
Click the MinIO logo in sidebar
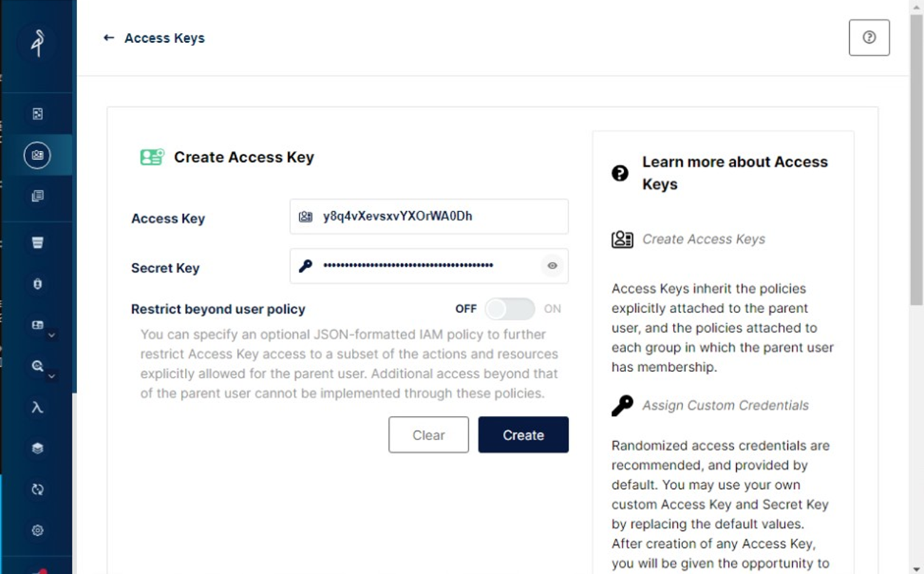pos(38,43)
